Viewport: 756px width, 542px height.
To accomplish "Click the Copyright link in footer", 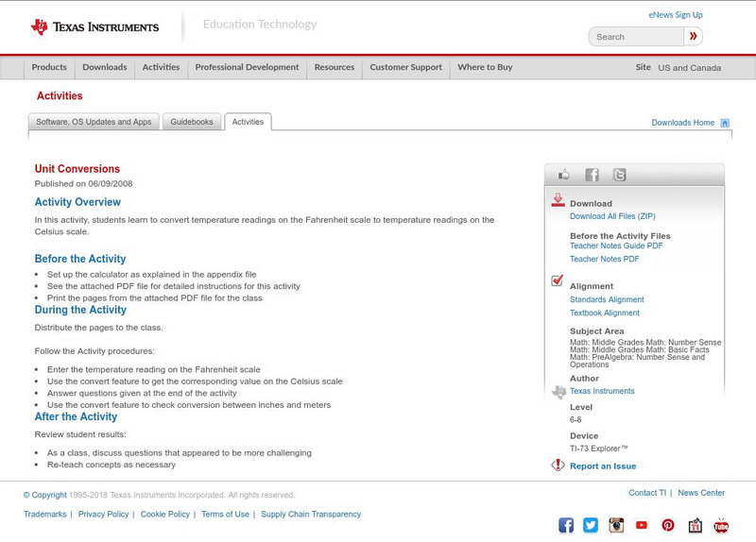I will point(44,495).
